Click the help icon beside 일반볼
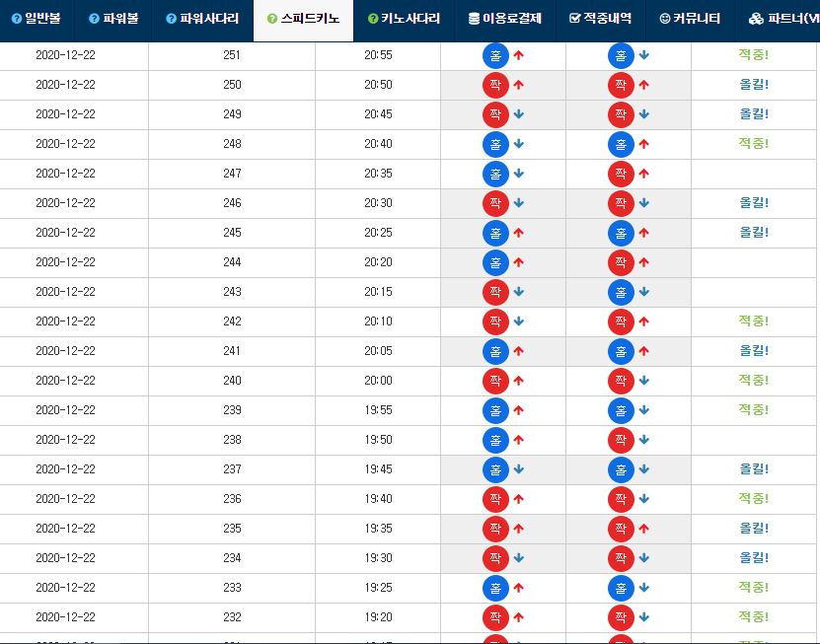The height and width of the screenshot is (644, 820). coord(17,19)
